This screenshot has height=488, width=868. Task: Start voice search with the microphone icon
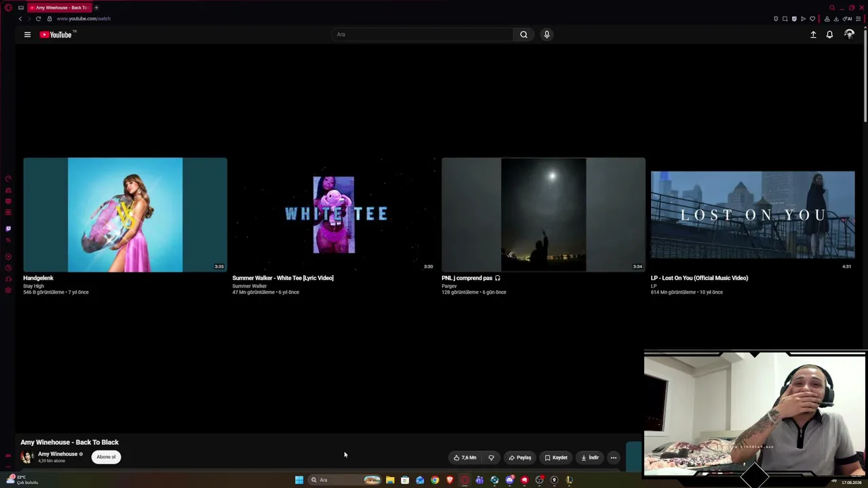coord(547,35)
